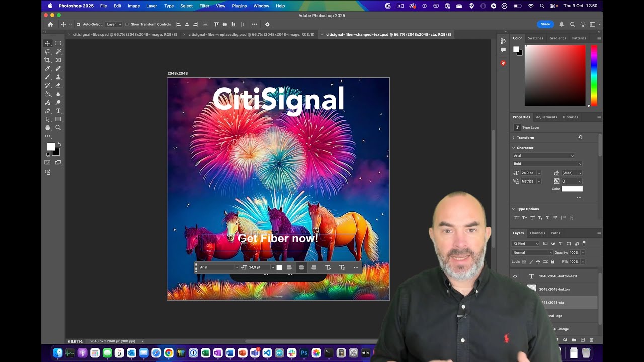The height and width of the screenshot is (362, 644).
Task: Switch to the Adjustments tab
Action: point(546,117)
